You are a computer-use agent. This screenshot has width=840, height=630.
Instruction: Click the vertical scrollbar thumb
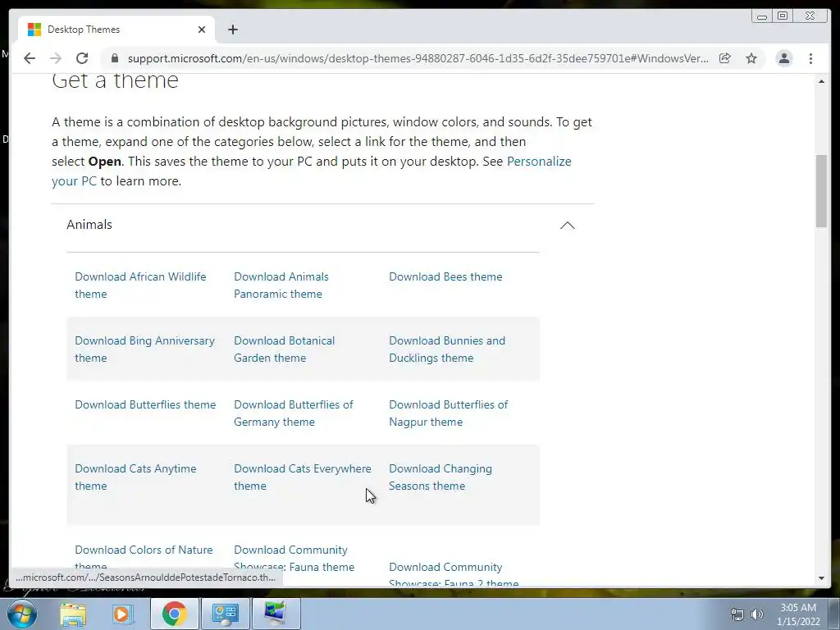(x=821, y=191)
